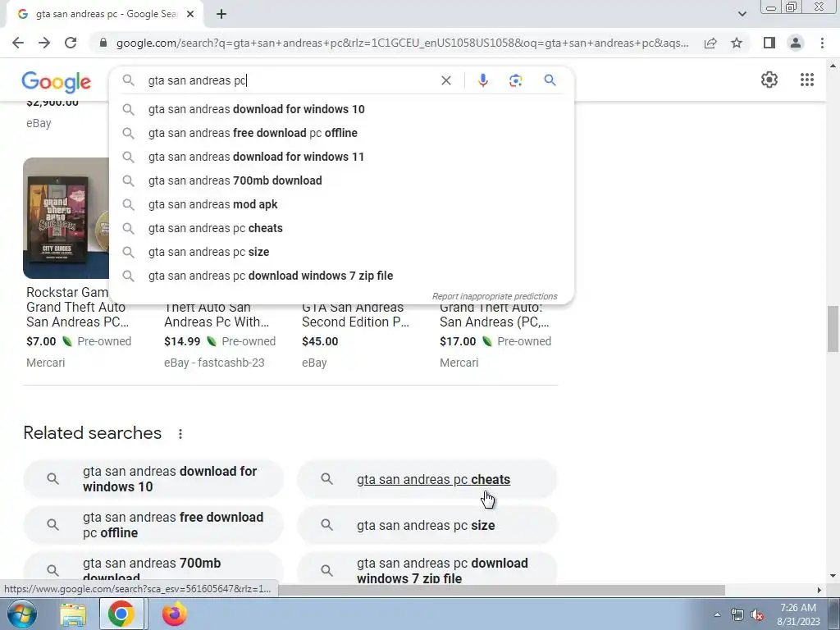Show hidden system tray icons
The width and height of the screenshot is (840, 630).
point(717,614)
